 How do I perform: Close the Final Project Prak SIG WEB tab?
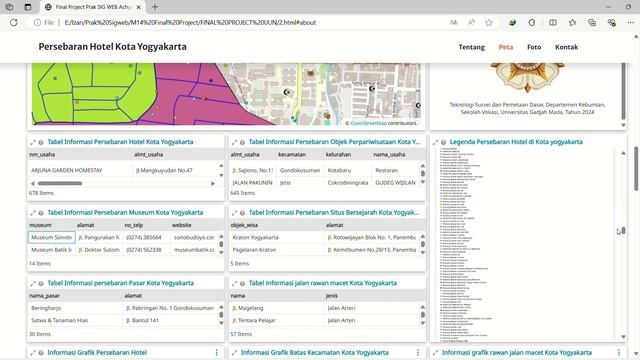coord(138,7)
